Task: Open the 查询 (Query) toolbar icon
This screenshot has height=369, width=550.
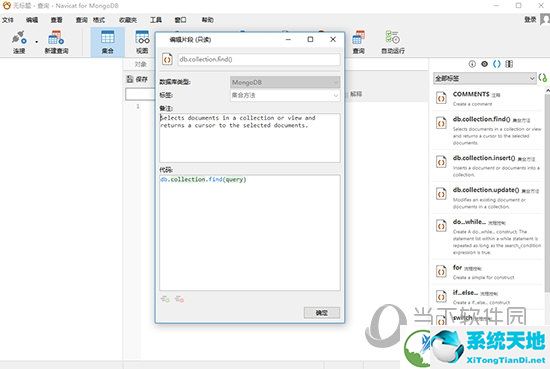Action: 358,42
